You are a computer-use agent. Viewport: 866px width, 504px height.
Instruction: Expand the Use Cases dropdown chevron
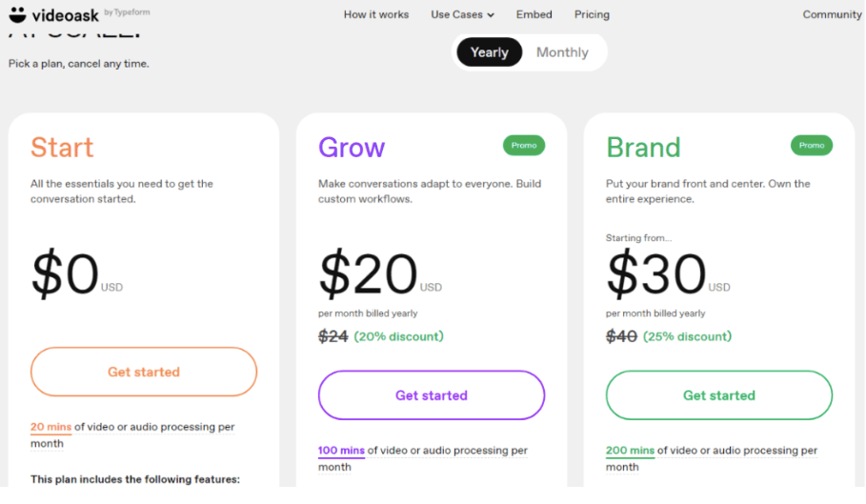[491, 15]
